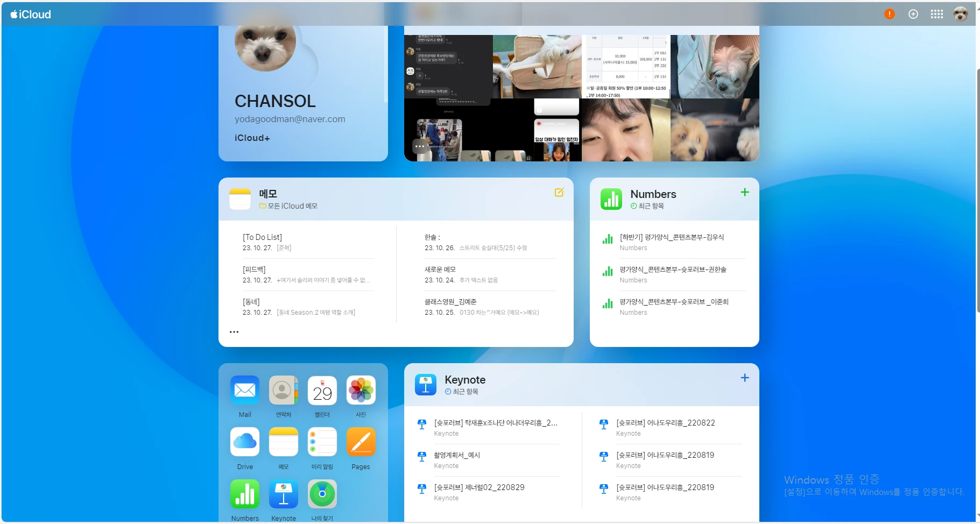Click the yodagoodman@naver.com email
The image size is (980, 524).
coord(290,119)
